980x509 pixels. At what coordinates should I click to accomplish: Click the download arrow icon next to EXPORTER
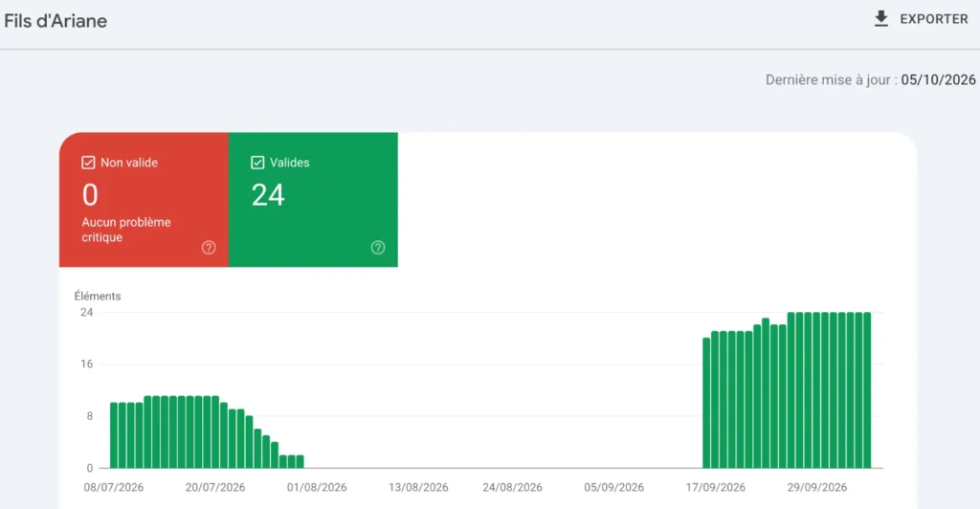click(x=880, y=19)
